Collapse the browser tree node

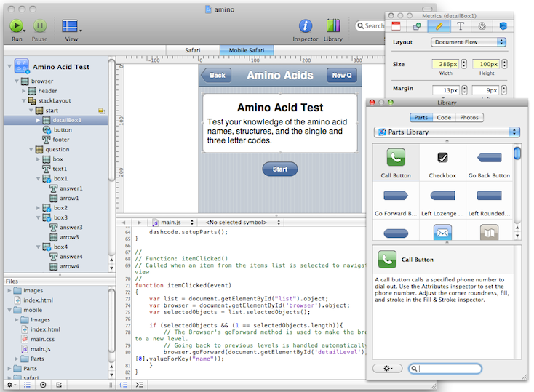(x=16, y=81)
